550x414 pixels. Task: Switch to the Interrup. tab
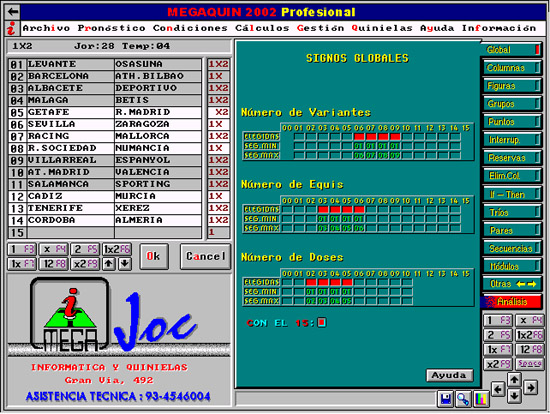tap(512, 140)
